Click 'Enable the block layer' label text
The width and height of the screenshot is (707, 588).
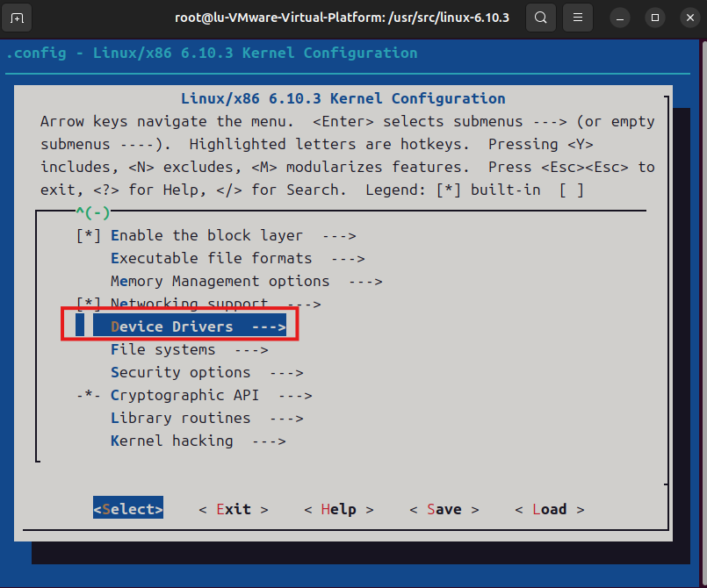207,236
